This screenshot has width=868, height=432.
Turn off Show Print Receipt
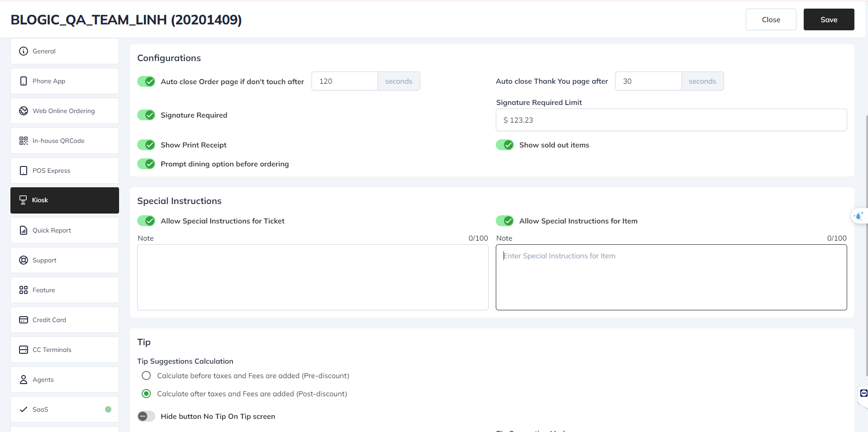pos(146,145)
